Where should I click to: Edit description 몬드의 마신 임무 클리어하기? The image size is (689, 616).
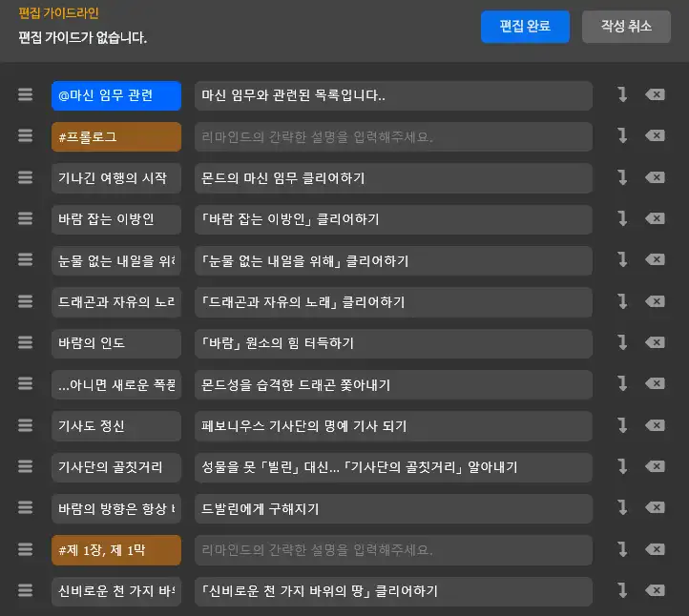(x=393, y=178)
